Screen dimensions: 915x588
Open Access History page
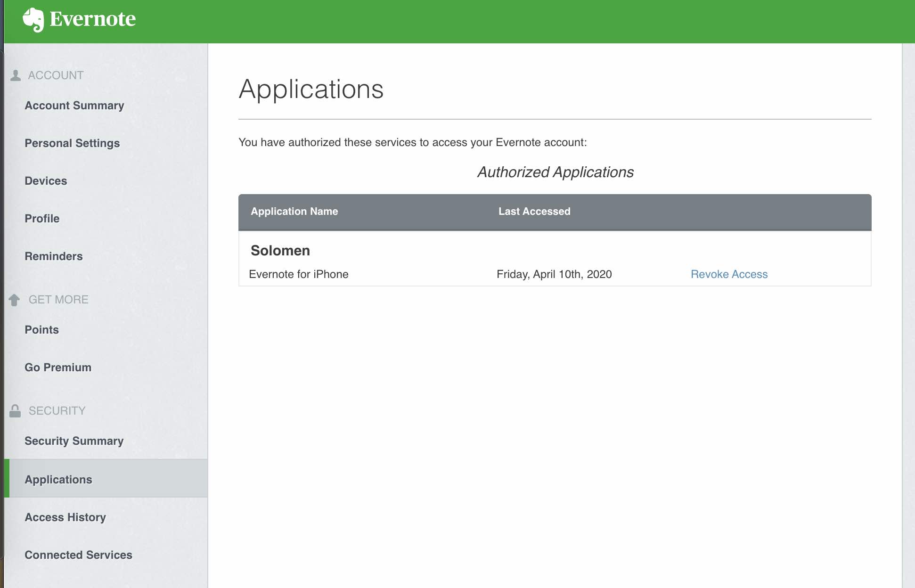(65, 517)
